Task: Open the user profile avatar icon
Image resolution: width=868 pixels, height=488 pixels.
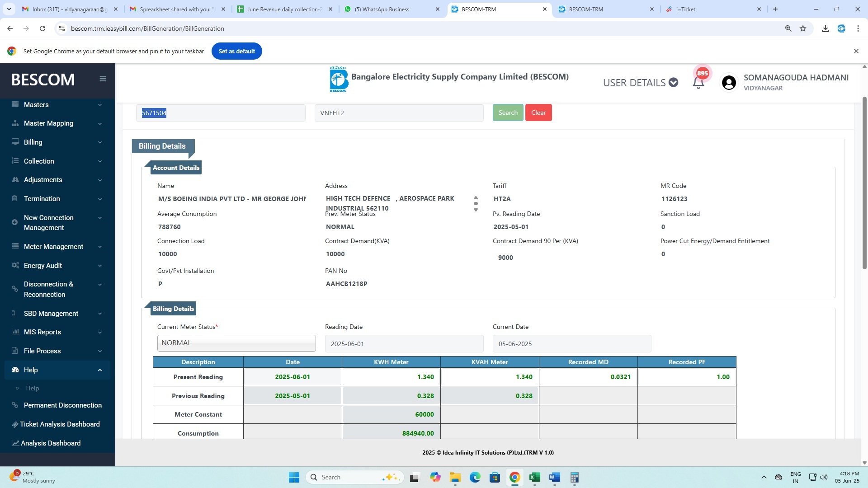Action: click(729, 83)
